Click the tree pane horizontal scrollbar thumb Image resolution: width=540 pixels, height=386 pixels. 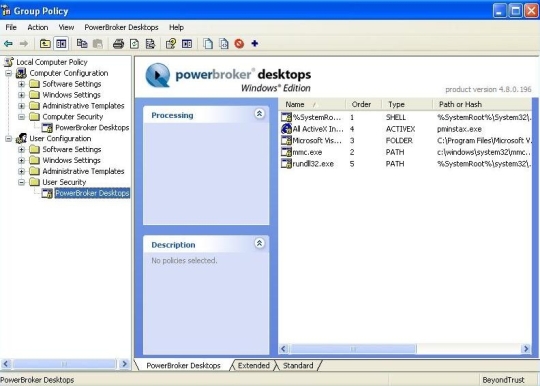64,364
